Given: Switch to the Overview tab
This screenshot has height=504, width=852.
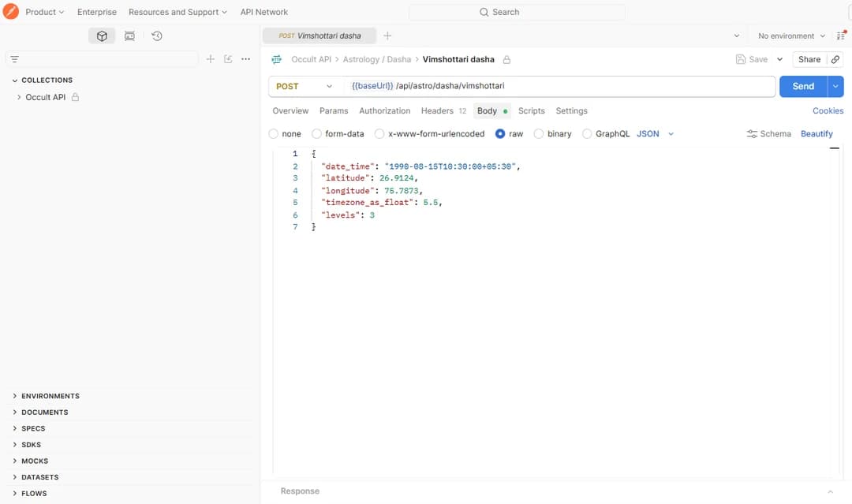Looking at the screenshot, I should pyautogui.click(x=290, y=110).
